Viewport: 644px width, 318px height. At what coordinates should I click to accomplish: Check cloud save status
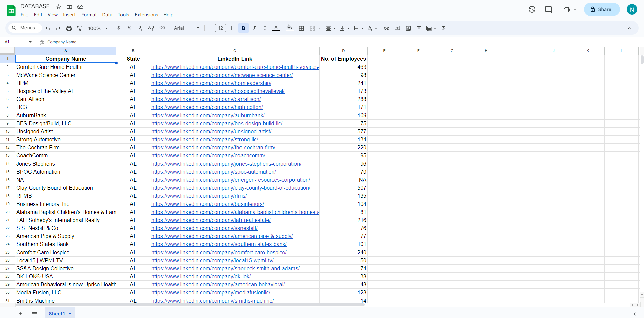coord(80,7)
